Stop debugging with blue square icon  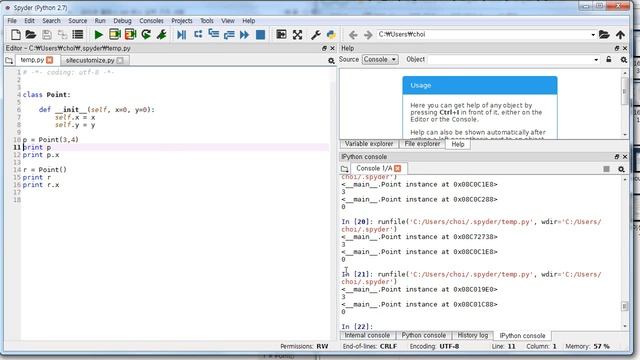(260, 35)
